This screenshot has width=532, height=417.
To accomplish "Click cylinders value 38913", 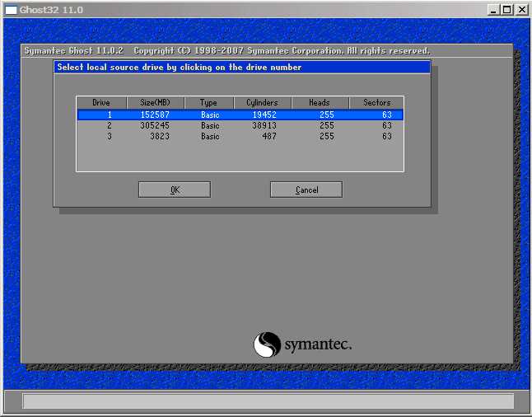I will click(264, 125).
